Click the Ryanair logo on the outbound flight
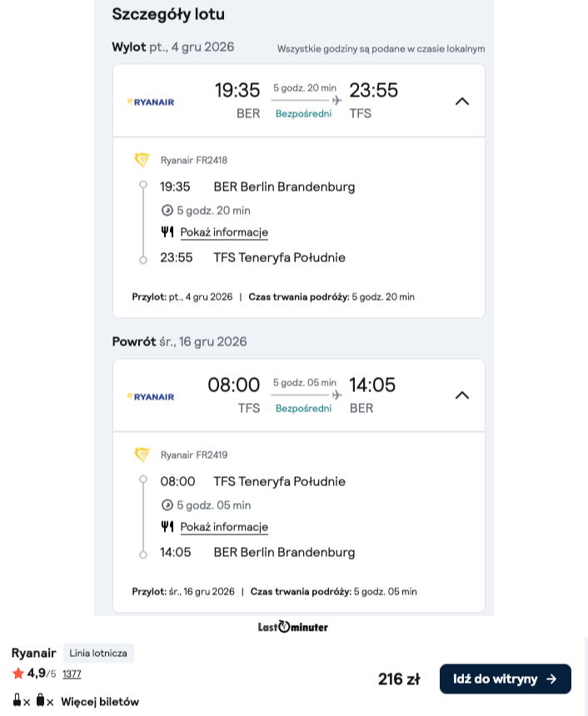 [x=150, y=102]
